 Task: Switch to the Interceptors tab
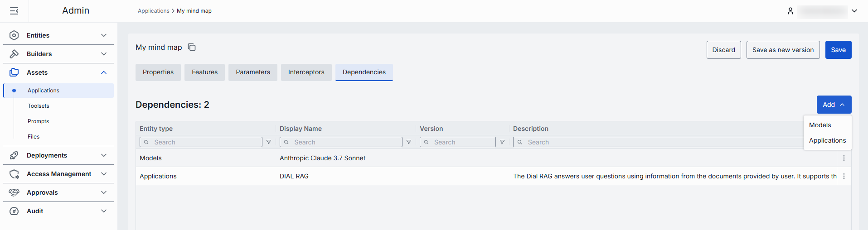pos(306,72)
